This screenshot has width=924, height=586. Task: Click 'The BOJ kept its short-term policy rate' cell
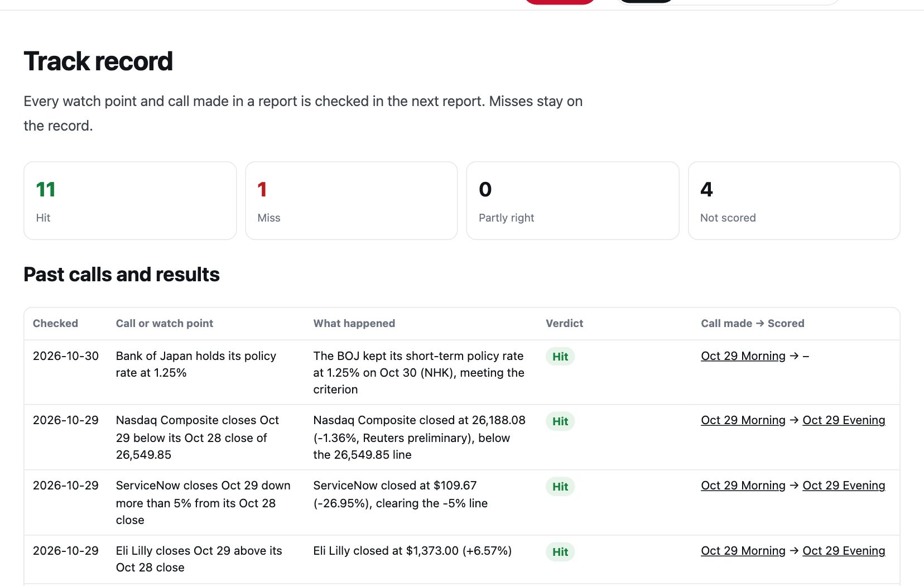click(419, 373)
